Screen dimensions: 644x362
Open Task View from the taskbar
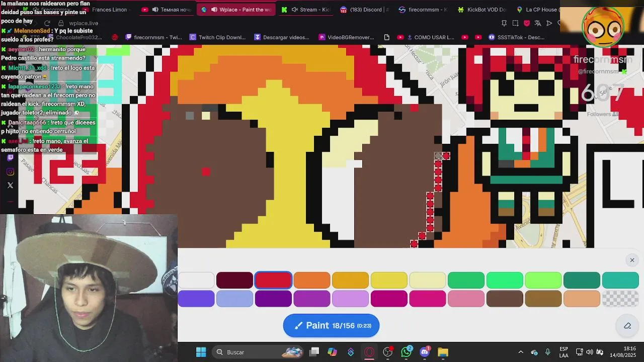pos(314,352)
